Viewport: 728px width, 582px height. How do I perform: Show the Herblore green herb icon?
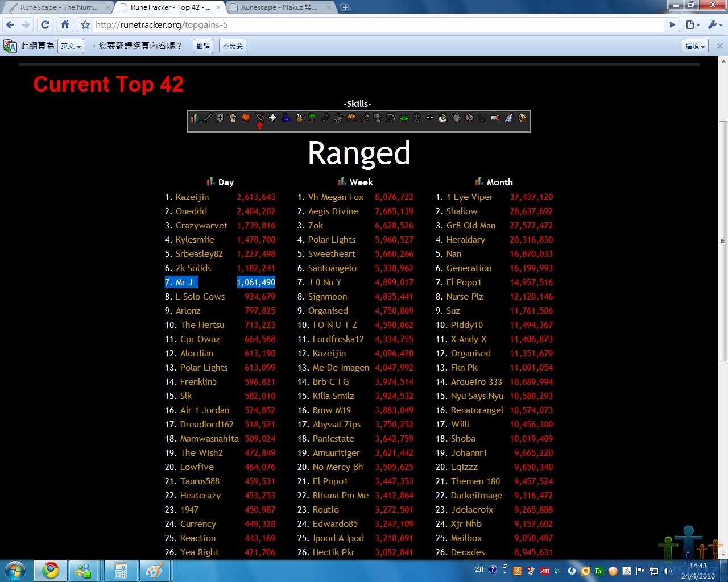pyautogui.click(x=404, y=118)
